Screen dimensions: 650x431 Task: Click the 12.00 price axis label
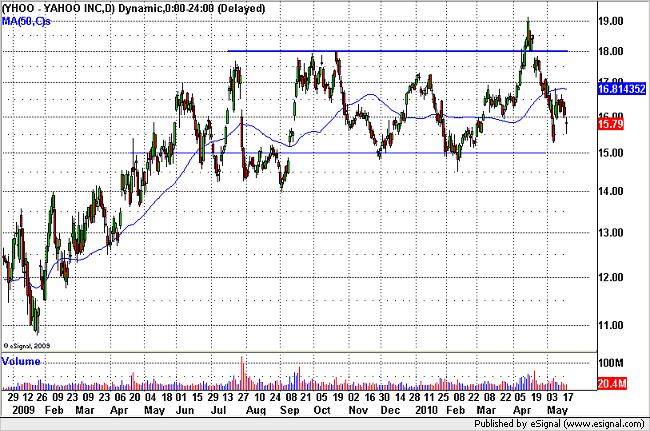click(611, 277)
